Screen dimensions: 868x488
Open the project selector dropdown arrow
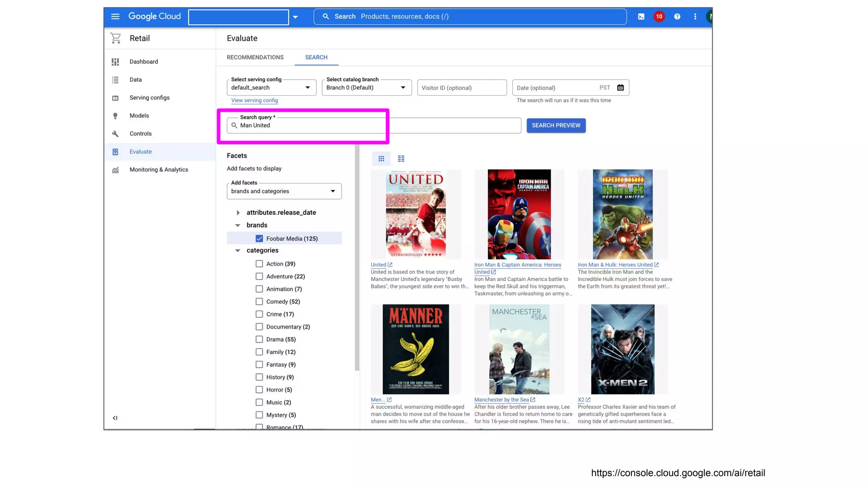295,17
